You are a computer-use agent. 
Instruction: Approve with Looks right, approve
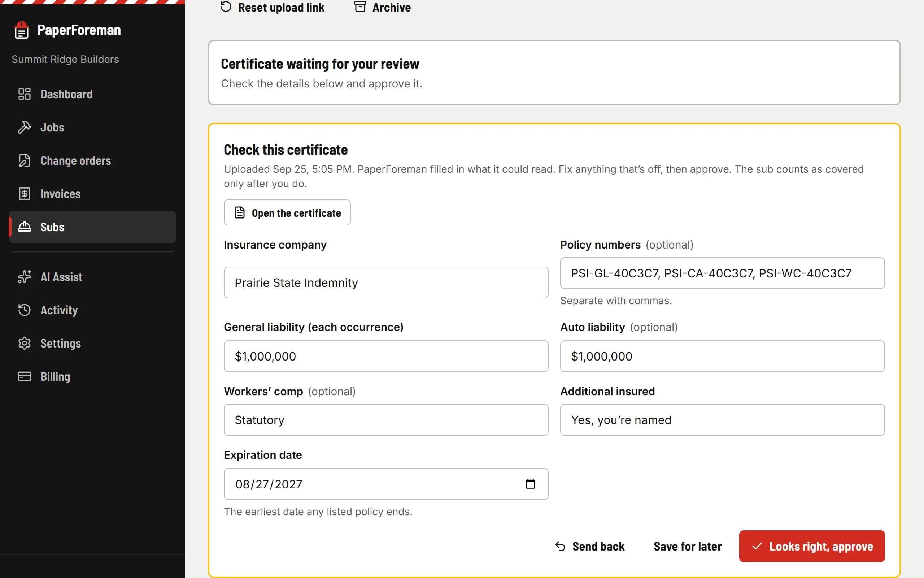point(812,546)
